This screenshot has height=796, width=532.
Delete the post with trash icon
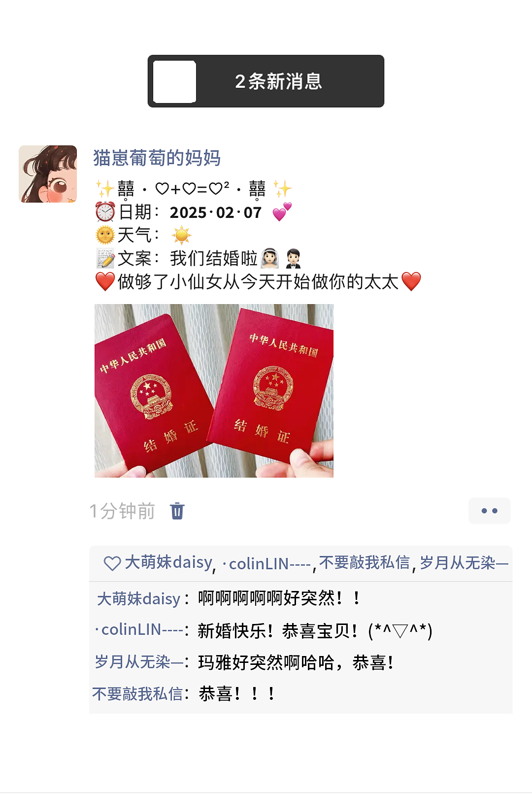[177, 511]
